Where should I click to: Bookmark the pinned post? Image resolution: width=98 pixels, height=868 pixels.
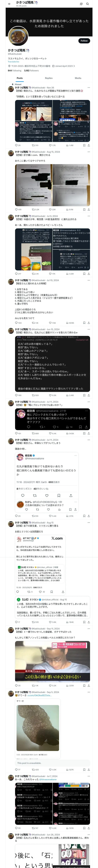[x=83, y=145]
